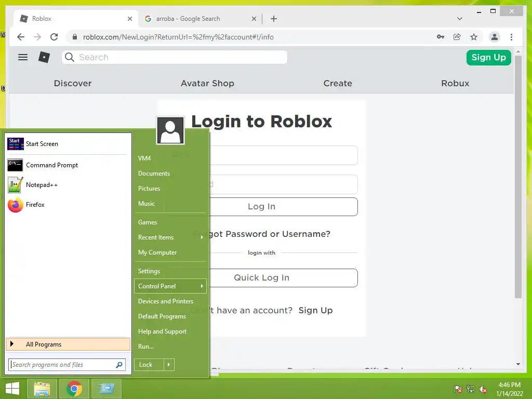Open File Explorer from the taskbar
Screen dimensions: 532x399
click(42, 389)
